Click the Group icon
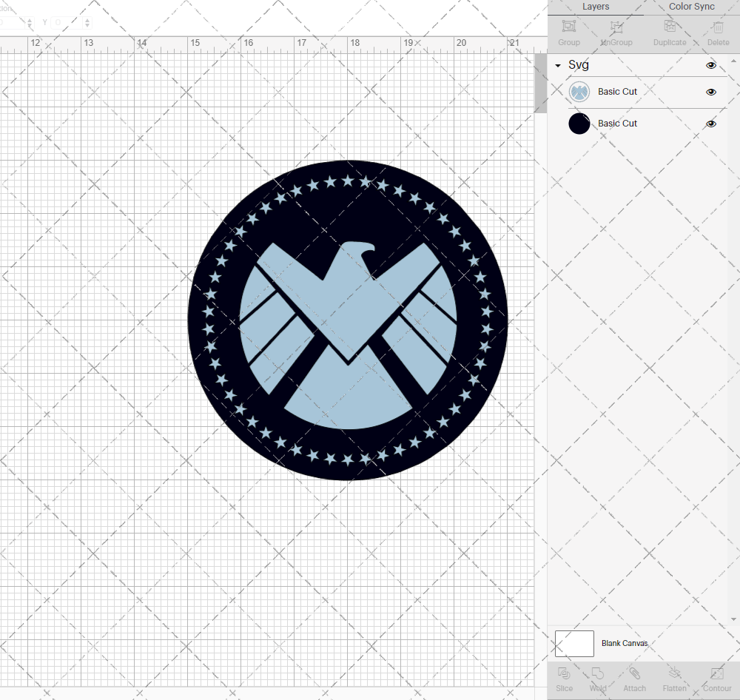The height and width of the screenshot is (700, 740). point(569,27)
